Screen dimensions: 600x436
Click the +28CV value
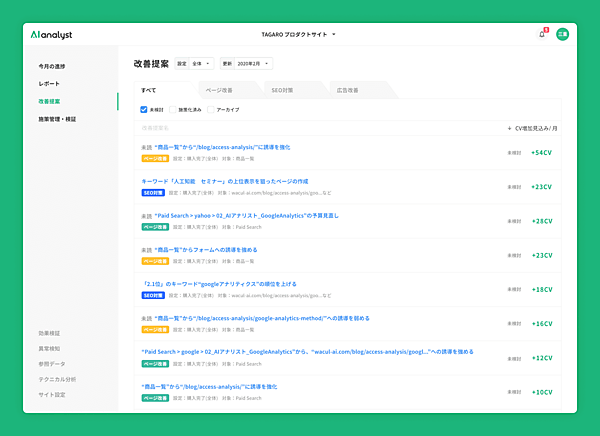point(542,221)
